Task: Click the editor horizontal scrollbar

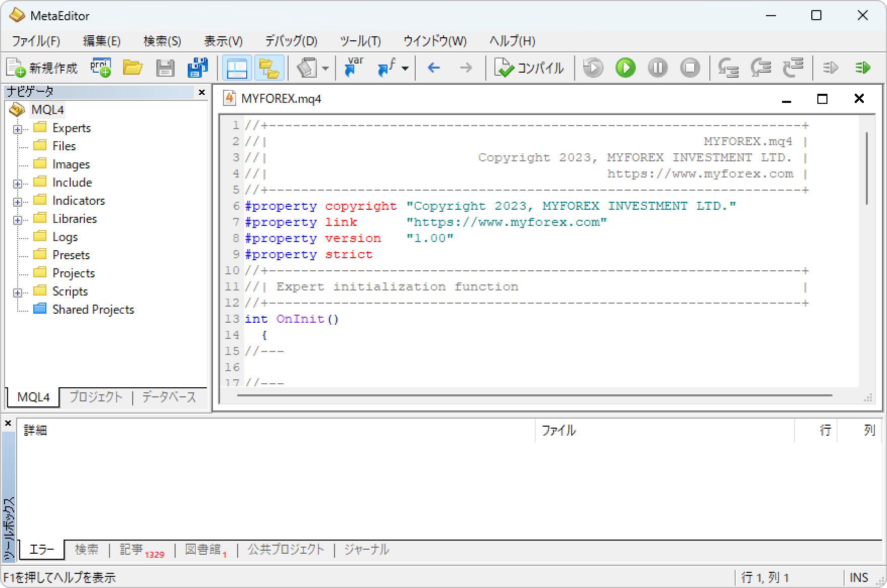Action: point(535,395)
